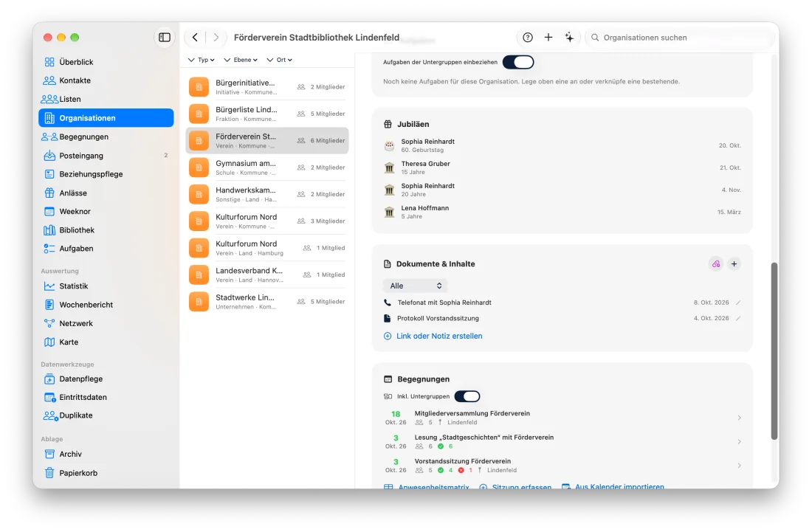Expand Mitgliederversammlung Förderverein row chevron
The image size is (812, 532).
point(739,418)
